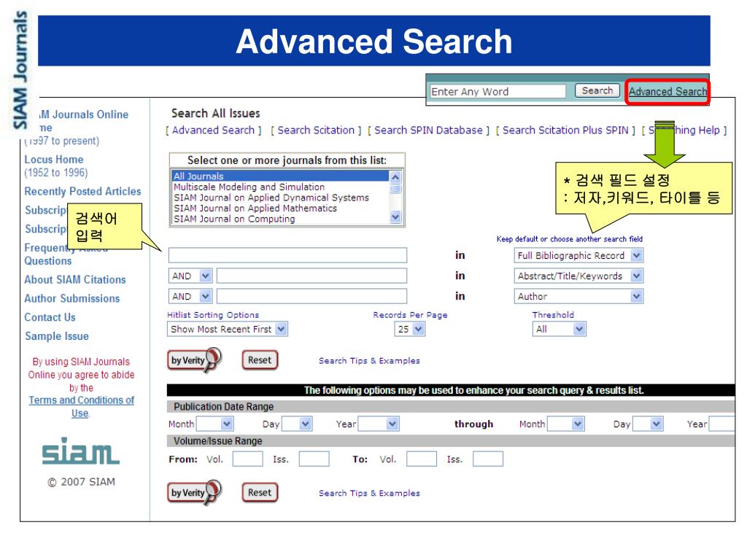Open the first AND operator dropdown
The image size is (747, 560).
[x=190, y=276]
